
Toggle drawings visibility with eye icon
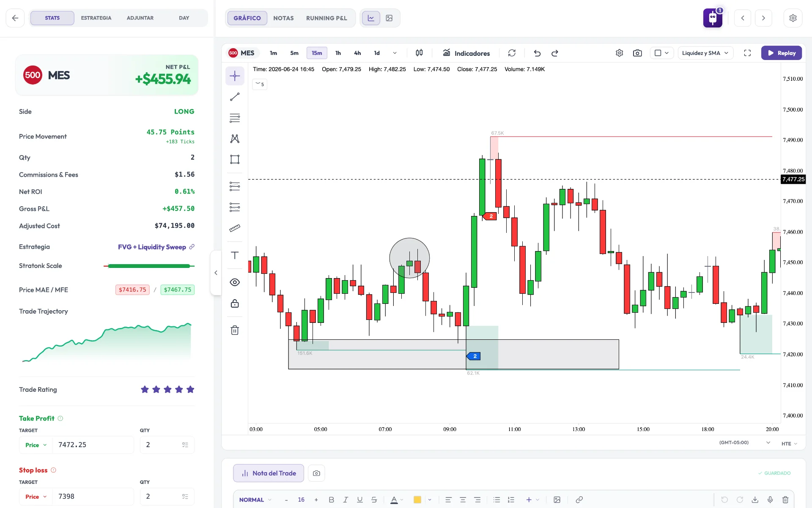click(x=235, y=282)
